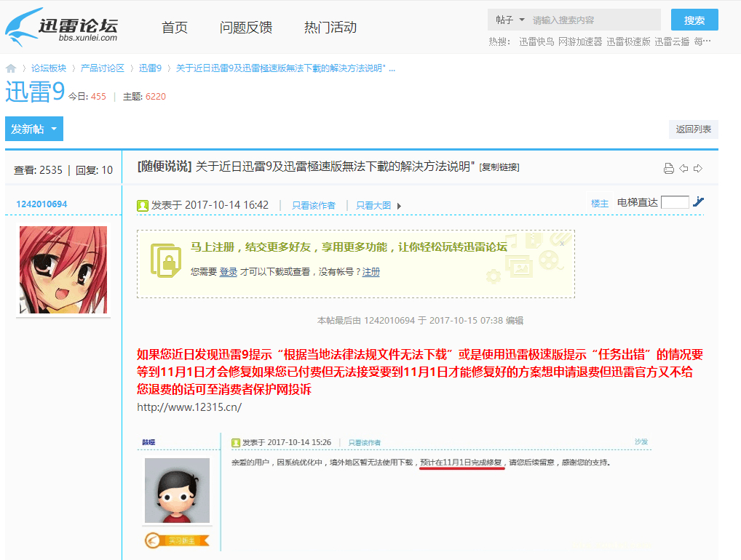This screenshot has height=560, width=741.
Task: Open the 热门活动 menu item
Action: pos(330,28)
